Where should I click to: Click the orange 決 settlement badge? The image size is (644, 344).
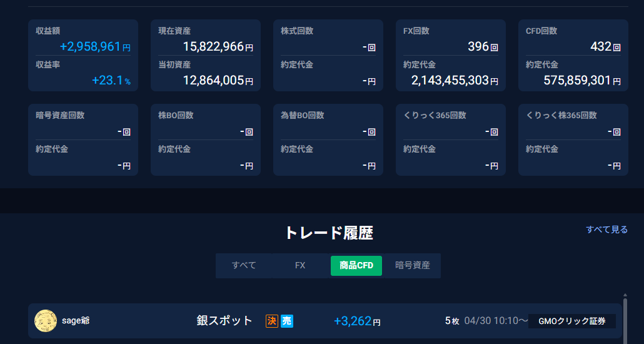click(272, 321)
